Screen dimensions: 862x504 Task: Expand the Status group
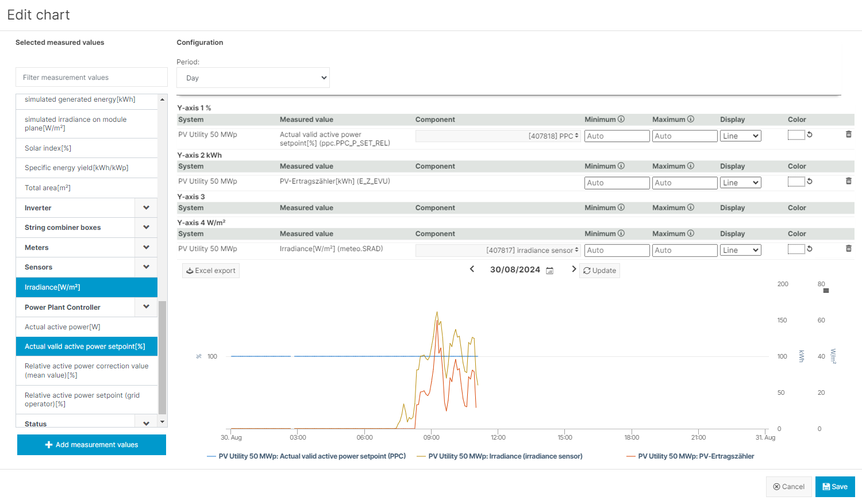click(x=146, y=423)
